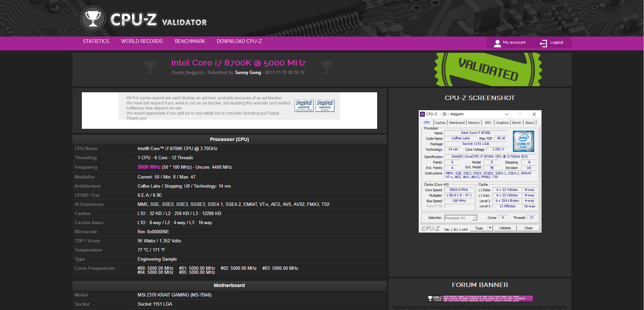Click the Architecture value Coffee Lake

tap(184, 186)
